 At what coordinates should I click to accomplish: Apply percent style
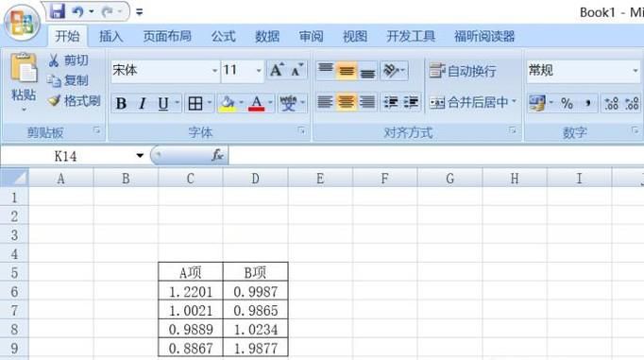pyautogui.click(x=567, y=103)
